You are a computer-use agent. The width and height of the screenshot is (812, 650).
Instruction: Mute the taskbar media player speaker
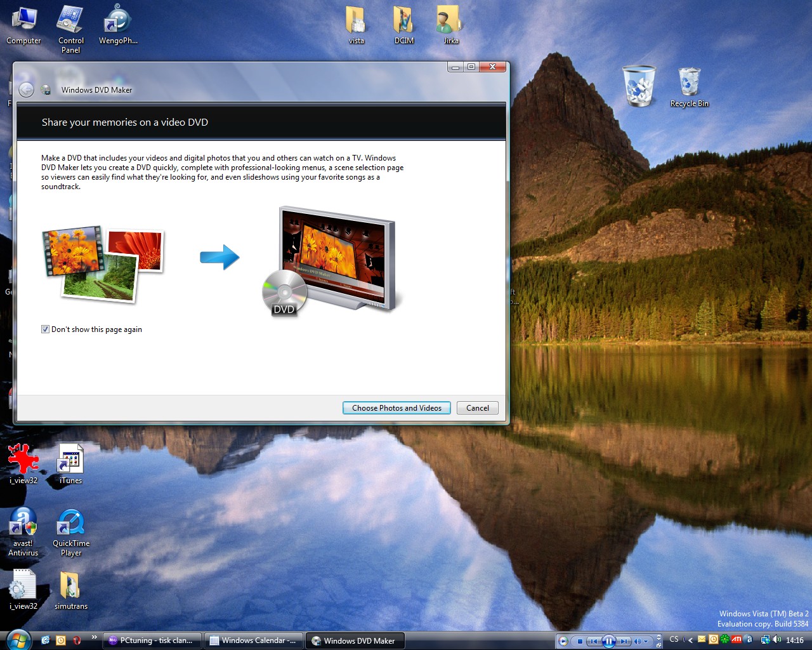(x=638, y=641)
